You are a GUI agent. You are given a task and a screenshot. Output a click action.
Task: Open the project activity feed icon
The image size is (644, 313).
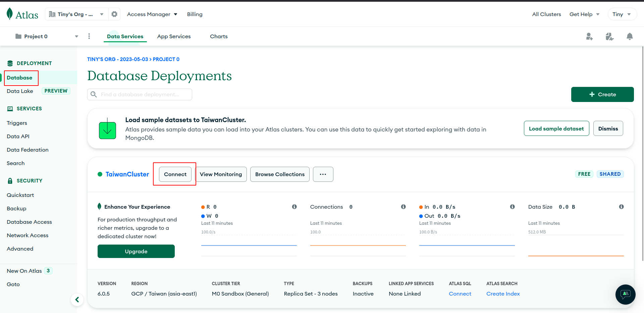point(609,36)
